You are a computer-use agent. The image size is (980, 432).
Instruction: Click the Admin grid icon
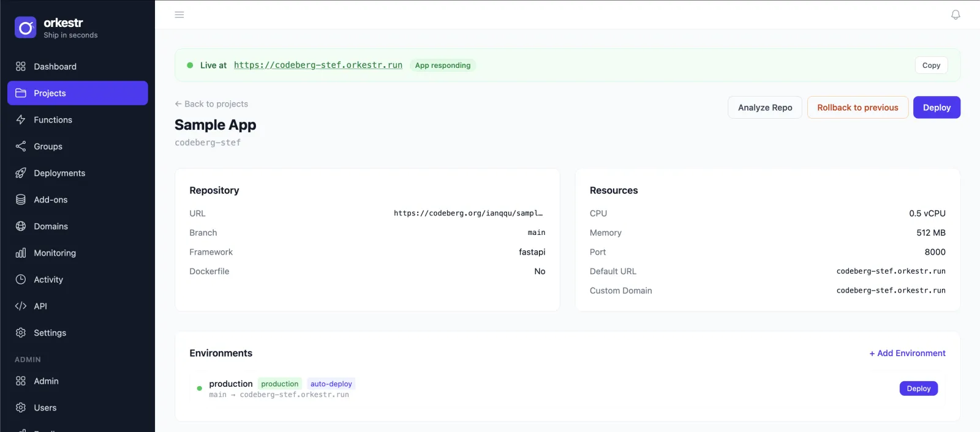21,381
